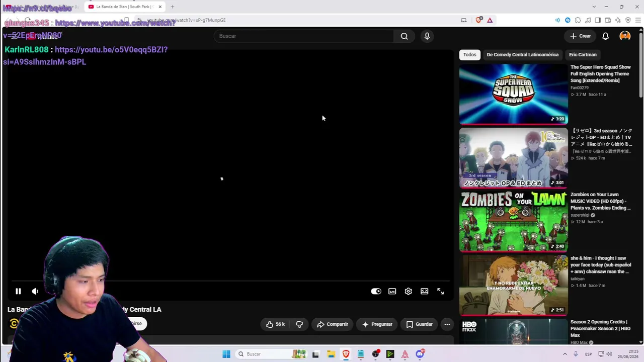This screenshot has width=644, height=362.
Task: Open the browser hamburger menu
Action: 638,20
